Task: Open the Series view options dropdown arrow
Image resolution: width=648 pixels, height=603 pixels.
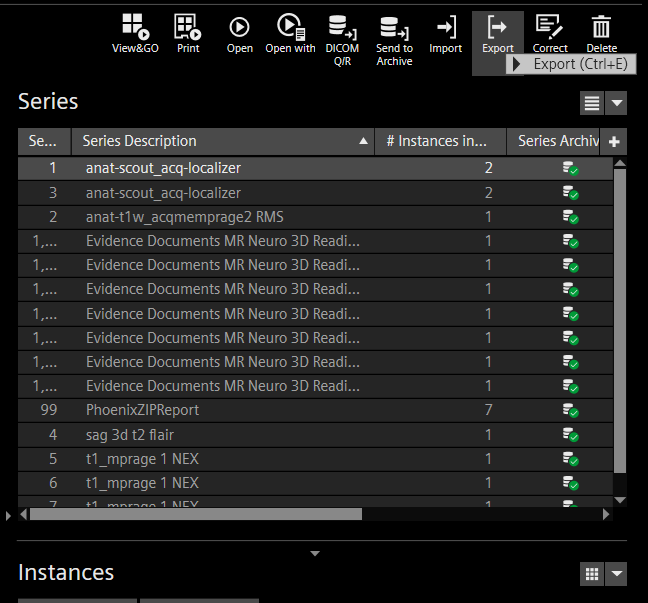Action: coord(616,103)
